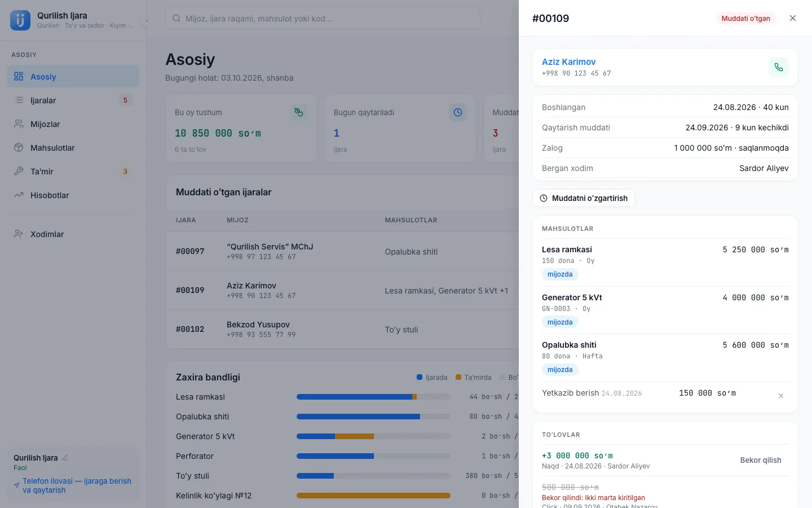The image size is (812, 508).
Task: Call Aziz Karimov via phone icon
Action: (779, 67)
